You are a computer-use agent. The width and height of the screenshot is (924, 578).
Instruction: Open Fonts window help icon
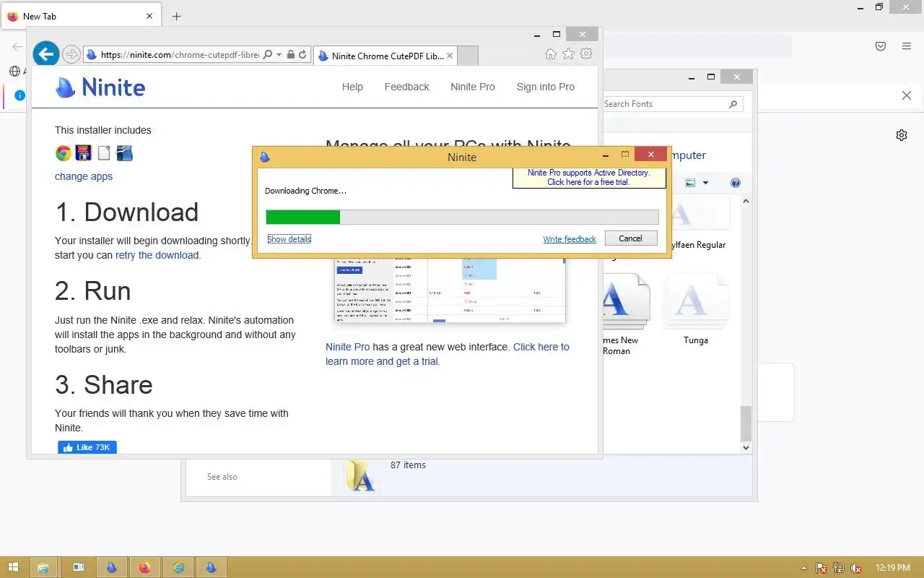coord(736,183)
